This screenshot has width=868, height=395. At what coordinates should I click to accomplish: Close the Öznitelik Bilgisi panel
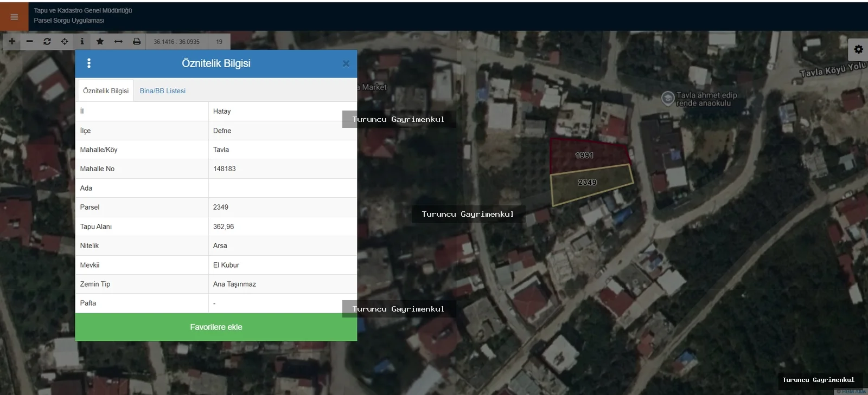(346, 64)
